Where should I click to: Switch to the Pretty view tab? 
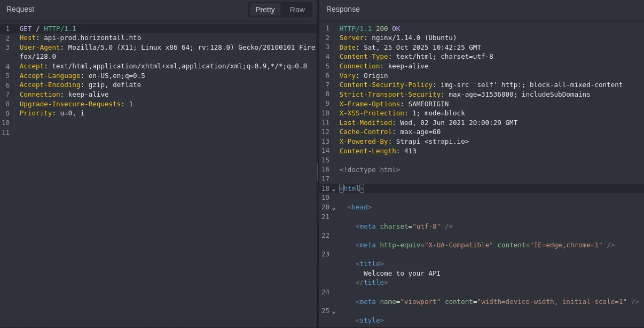265,10
